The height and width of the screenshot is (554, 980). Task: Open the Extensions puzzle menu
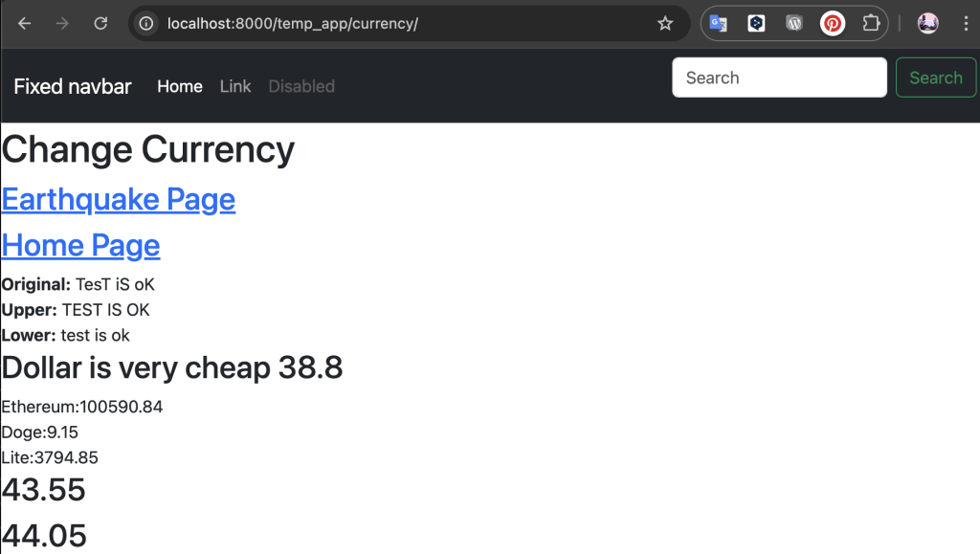click(x=871, y=24)
